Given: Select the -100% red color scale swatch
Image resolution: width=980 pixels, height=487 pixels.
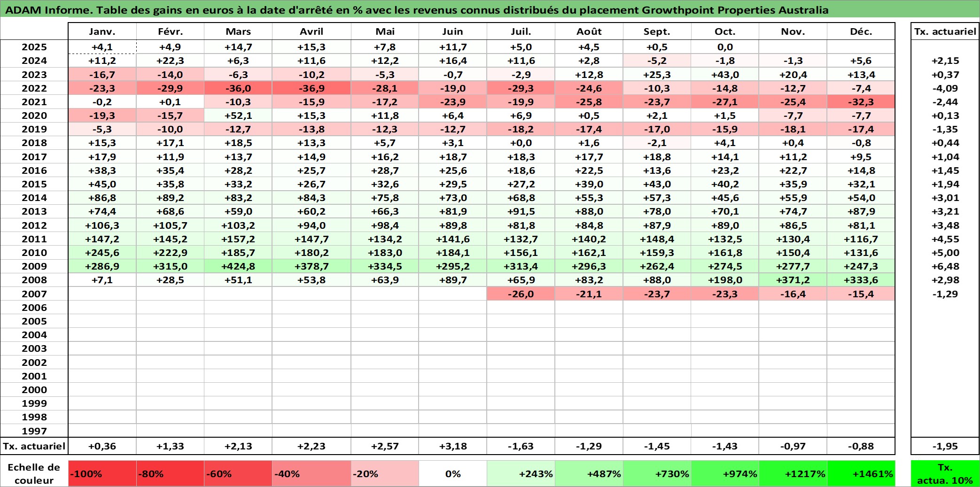Looking at the screenshot, I should click(x=102, y=473).
